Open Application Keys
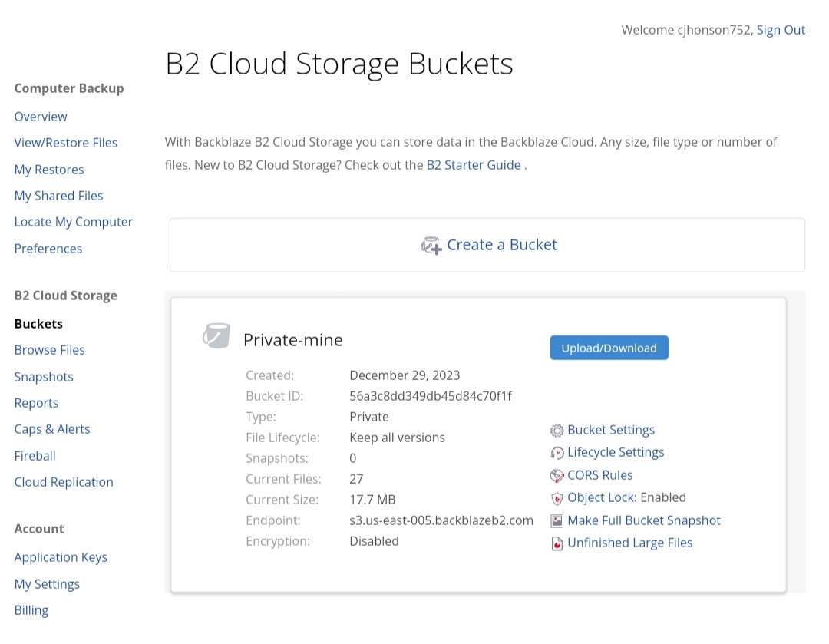 pyautogui.click(x=61, y=557)
